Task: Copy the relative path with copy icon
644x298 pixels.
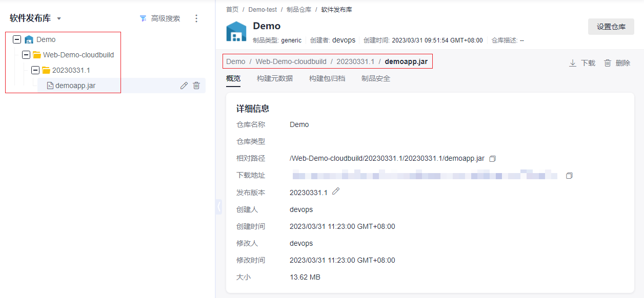Action: coord(493,159)
